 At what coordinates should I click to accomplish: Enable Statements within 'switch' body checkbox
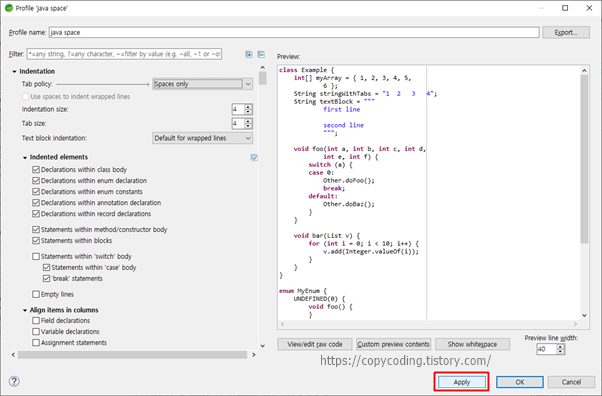point(36,256)
